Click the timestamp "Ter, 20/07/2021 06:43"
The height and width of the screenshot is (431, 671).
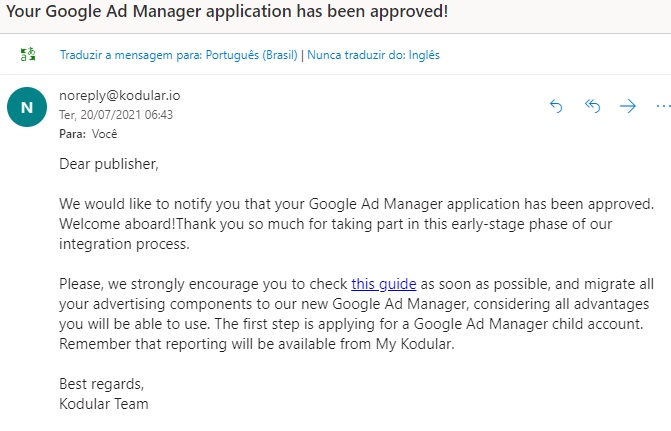(116, 115)
